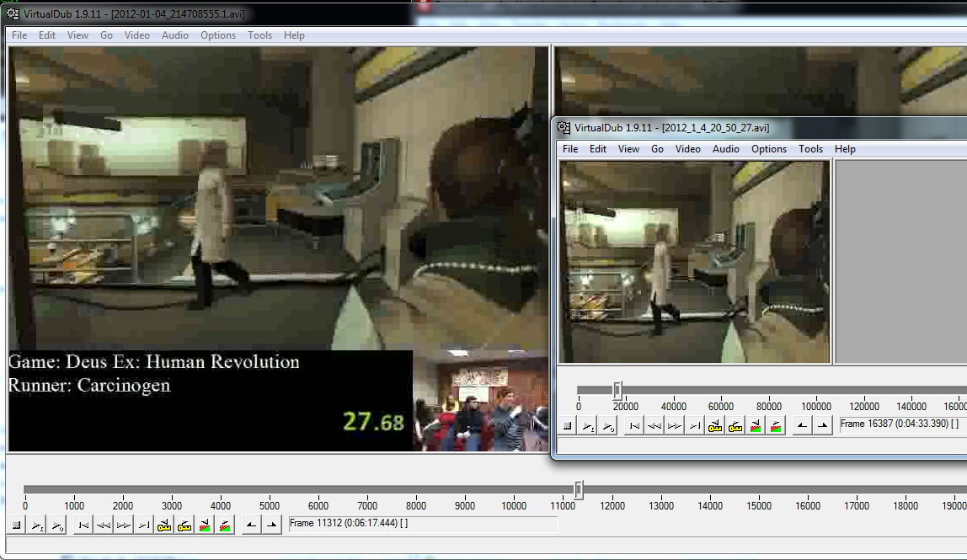Click the 6000 mark on main timeline

coord(318,506)
